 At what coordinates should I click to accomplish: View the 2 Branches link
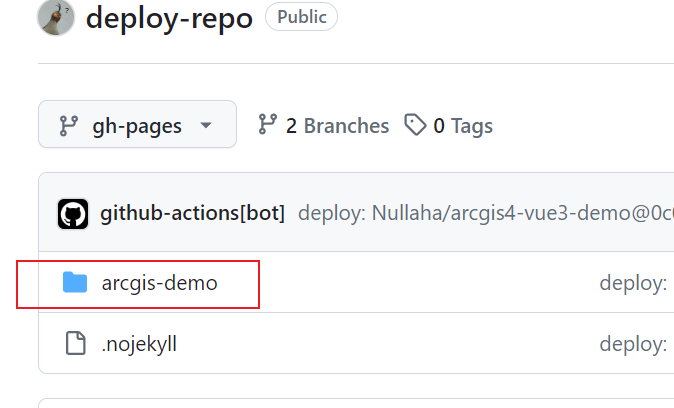click(323, 126)
